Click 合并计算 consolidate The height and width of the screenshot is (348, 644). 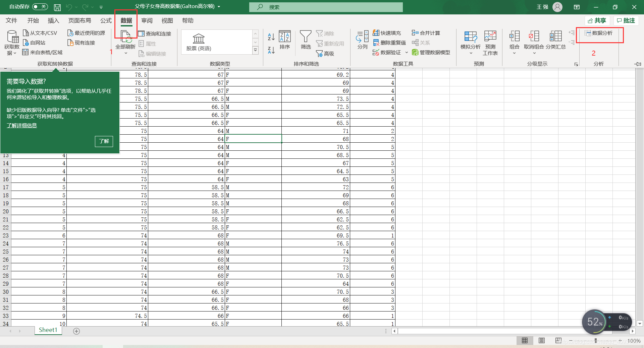(x=426, y=33)
